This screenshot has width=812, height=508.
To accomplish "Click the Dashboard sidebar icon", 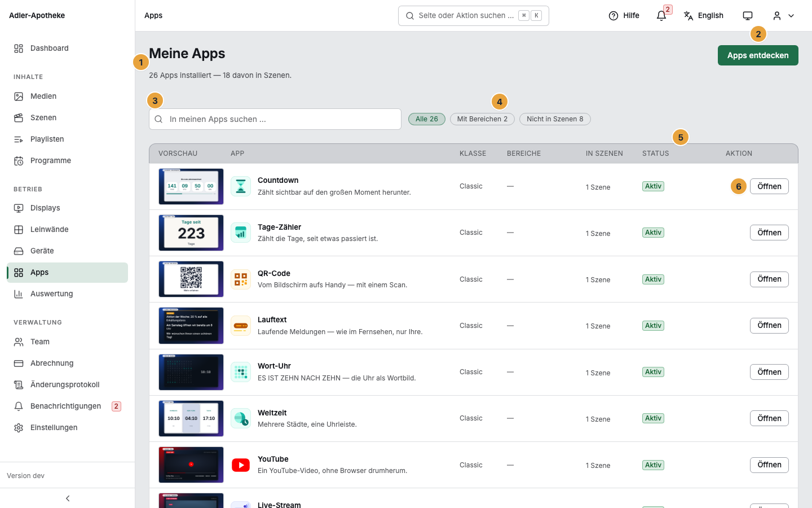I will coord(19,49).
